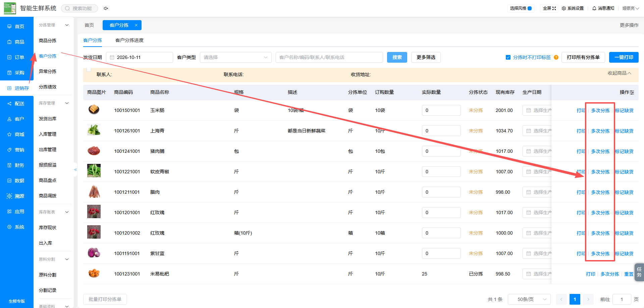Click the blue 搜索 button
This screenshot has width=644, height=308.
(x=397, y=57)
